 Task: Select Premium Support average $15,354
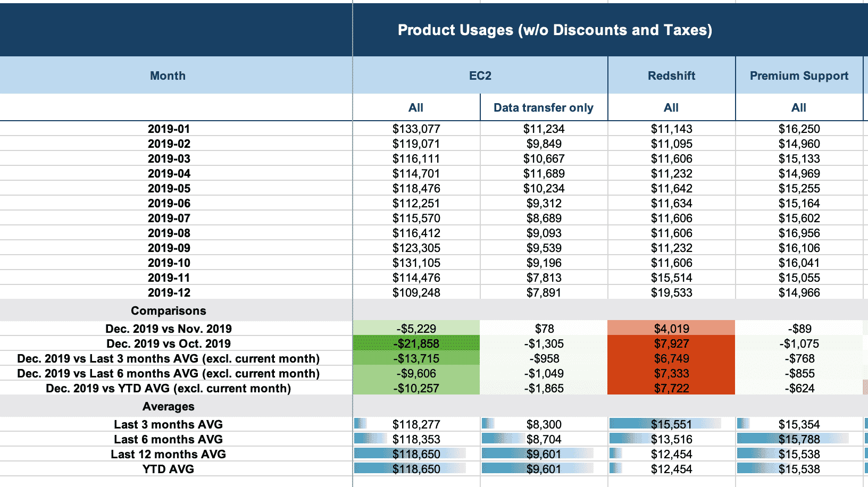coord(799,424)
